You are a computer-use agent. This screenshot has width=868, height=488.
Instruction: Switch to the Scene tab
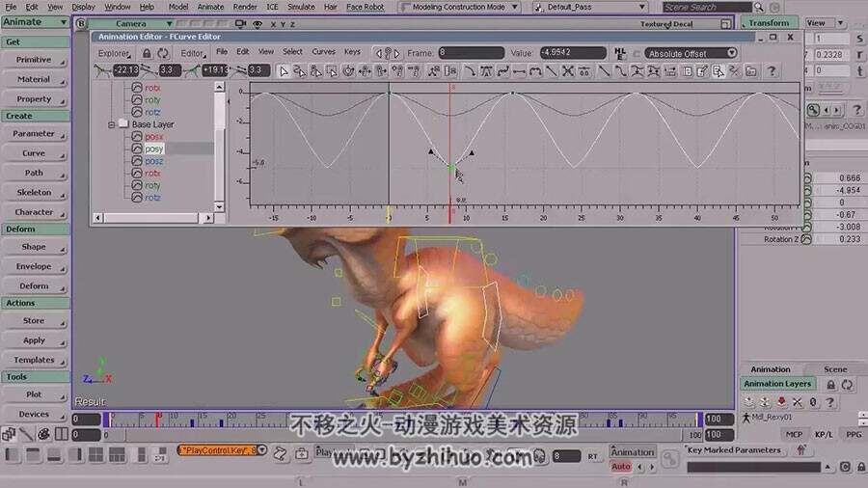pos(835,369)
